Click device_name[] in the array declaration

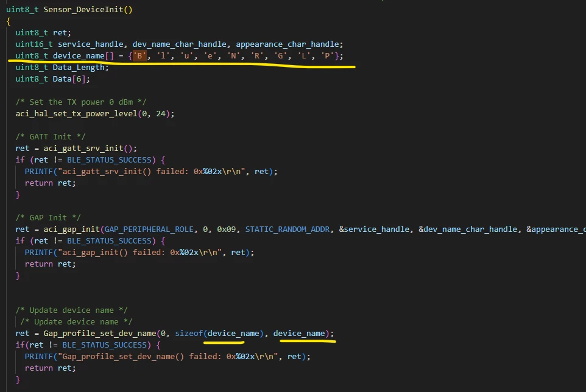[x=83, y=55]
